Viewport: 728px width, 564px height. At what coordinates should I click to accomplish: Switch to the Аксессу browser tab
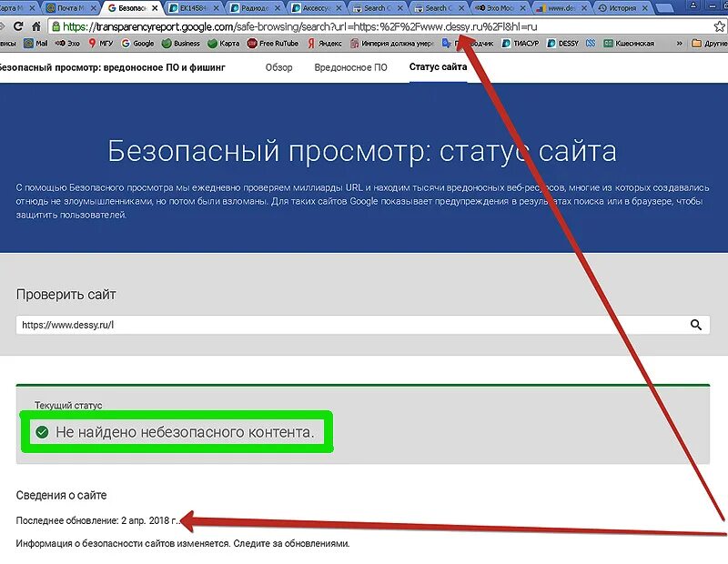[x=316, y=8]
